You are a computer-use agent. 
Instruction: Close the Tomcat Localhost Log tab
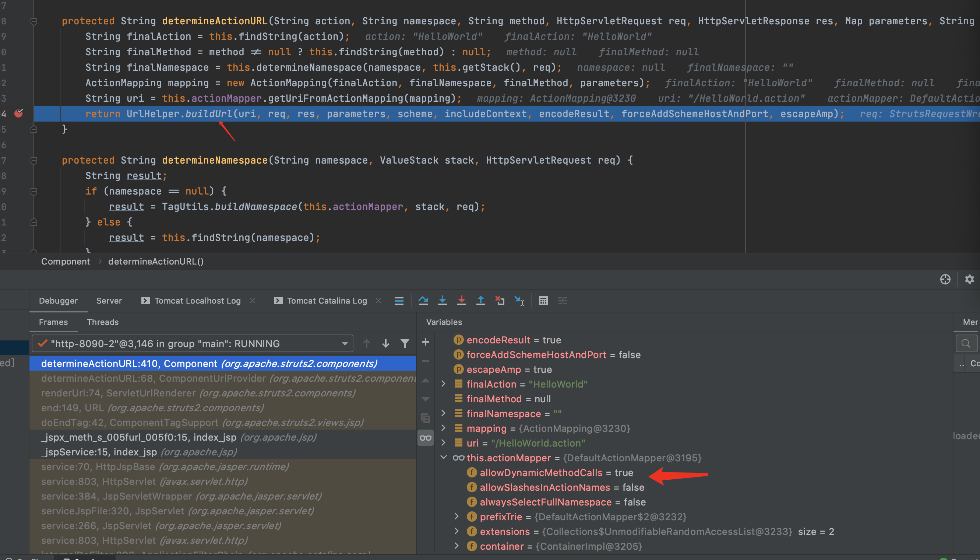point(253,301)
